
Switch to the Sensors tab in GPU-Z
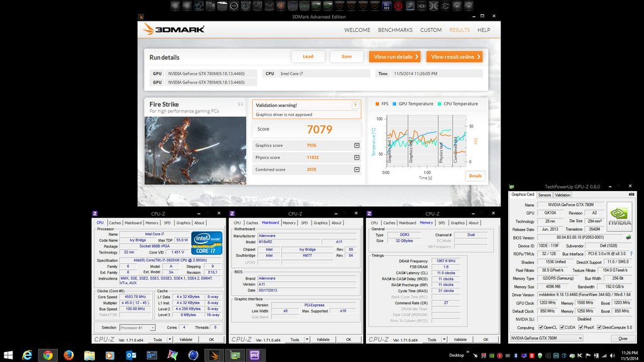(544, 195)
